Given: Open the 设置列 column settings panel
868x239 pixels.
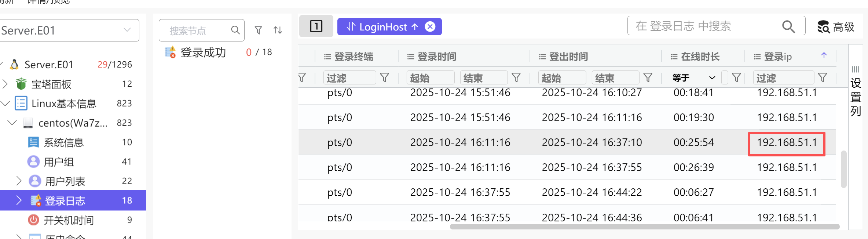Looking at the screenshot, I should (x=856, y=92).
